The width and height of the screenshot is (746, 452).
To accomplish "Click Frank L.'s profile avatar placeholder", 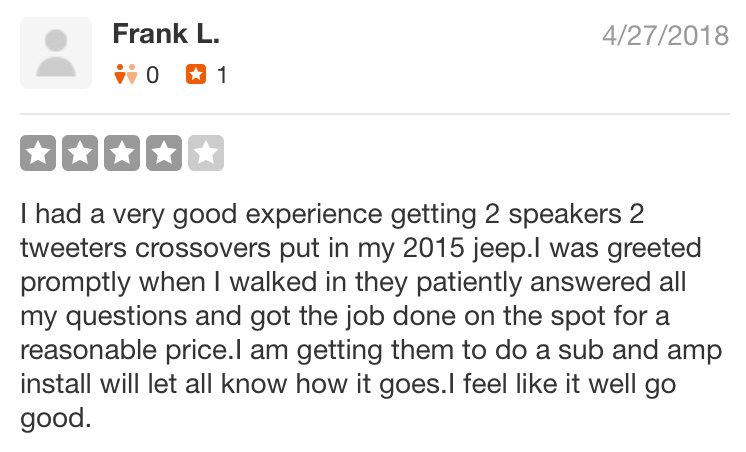I will coord(56,53).
